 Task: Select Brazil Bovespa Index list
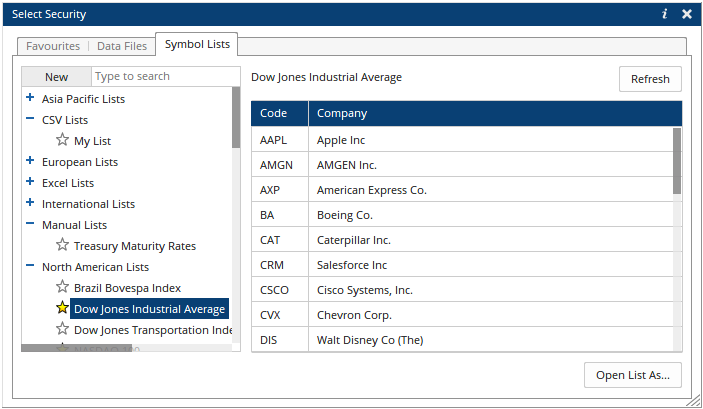[127, 288]
